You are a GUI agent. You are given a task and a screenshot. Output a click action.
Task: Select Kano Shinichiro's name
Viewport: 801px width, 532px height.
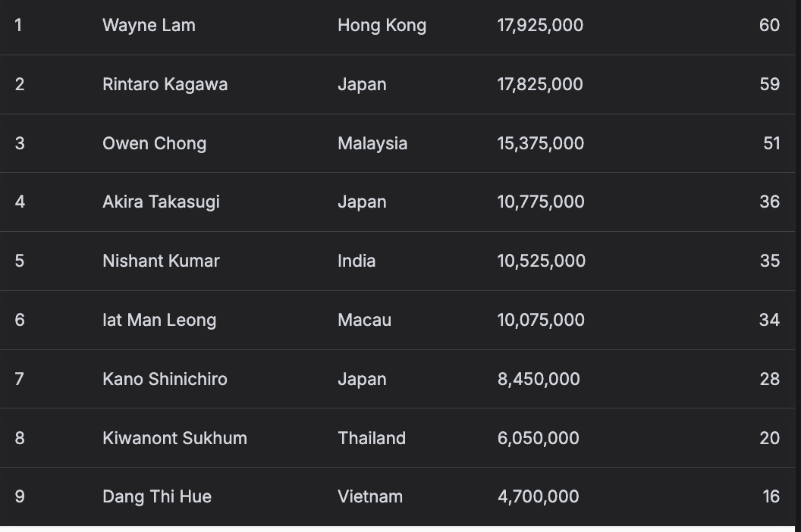coord(165,379)
